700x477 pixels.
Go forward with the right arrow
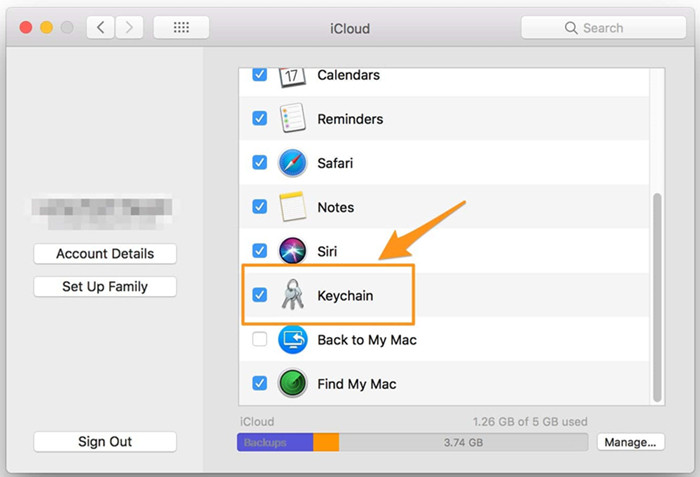point(129,27)
